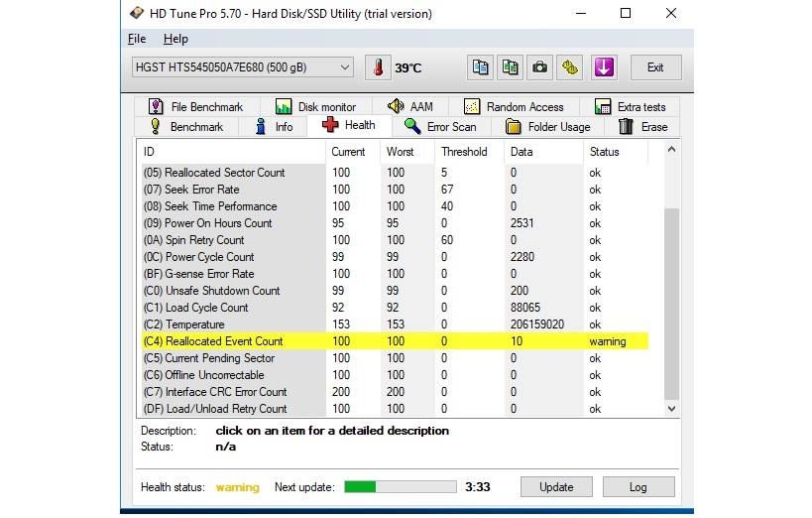This screenshot has width=812, height=518.
Task: Select the (05) Reallocated Sector Count row
Action: (394, 173)
